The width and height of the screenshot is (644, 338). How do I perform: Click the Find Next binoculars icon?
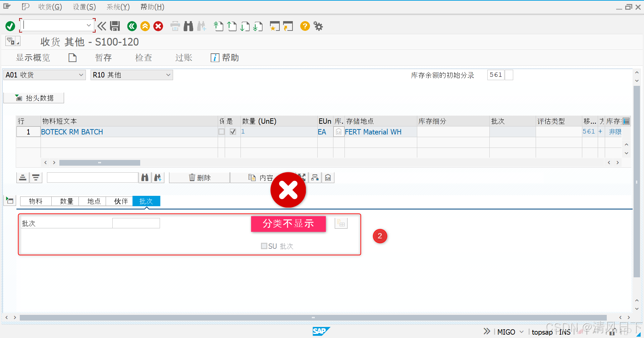tap(202, 26)
